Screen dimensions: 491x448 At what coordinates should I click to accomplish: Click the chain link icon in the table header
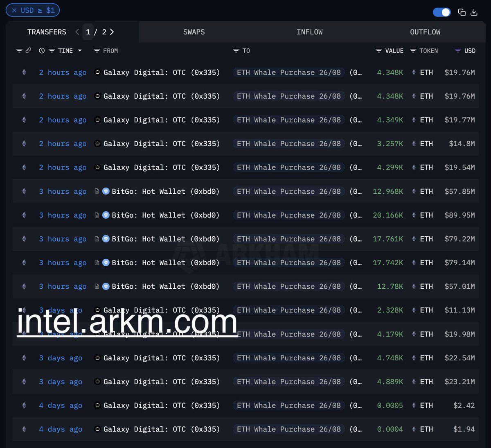point(28,51)
